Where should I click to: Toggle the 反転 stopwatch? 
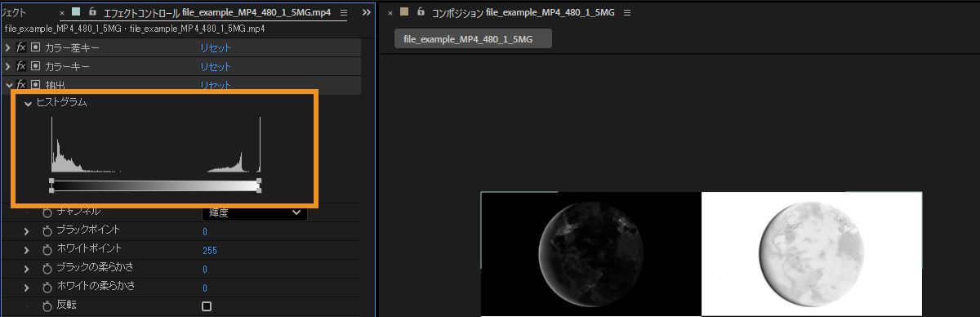point(47,306)
